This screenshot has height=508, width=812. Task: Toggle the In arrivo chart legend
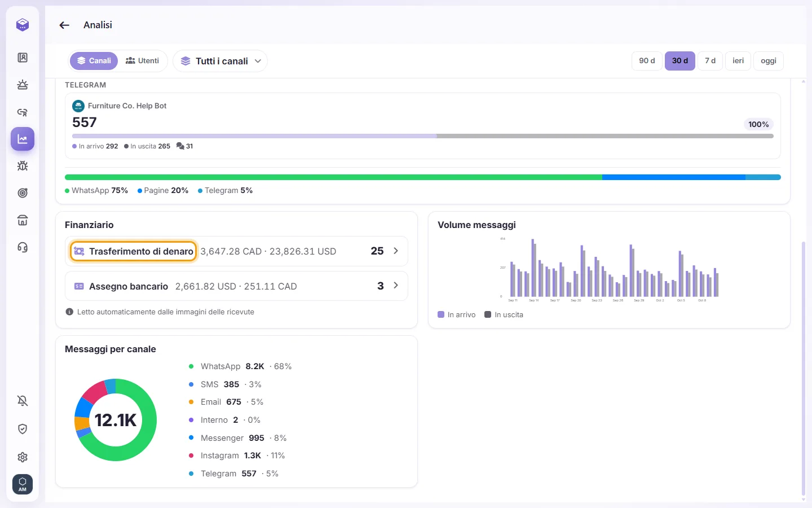457,315
